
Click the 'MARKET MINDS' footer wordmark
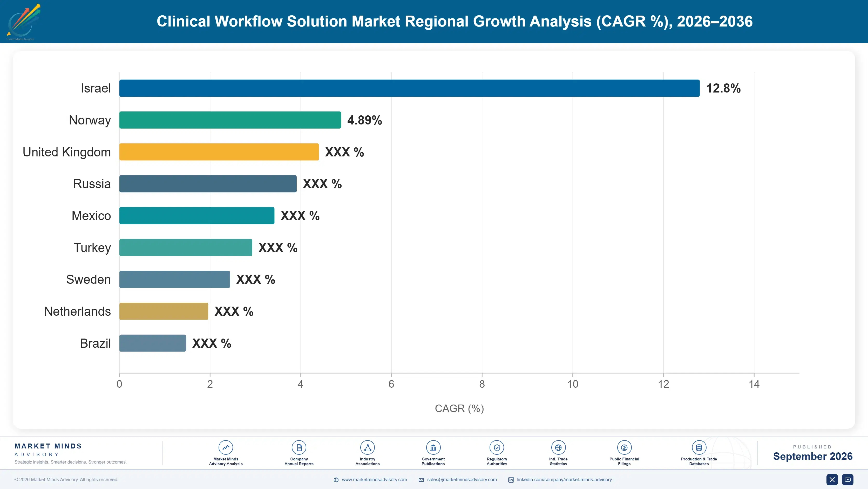coord(48,446)
